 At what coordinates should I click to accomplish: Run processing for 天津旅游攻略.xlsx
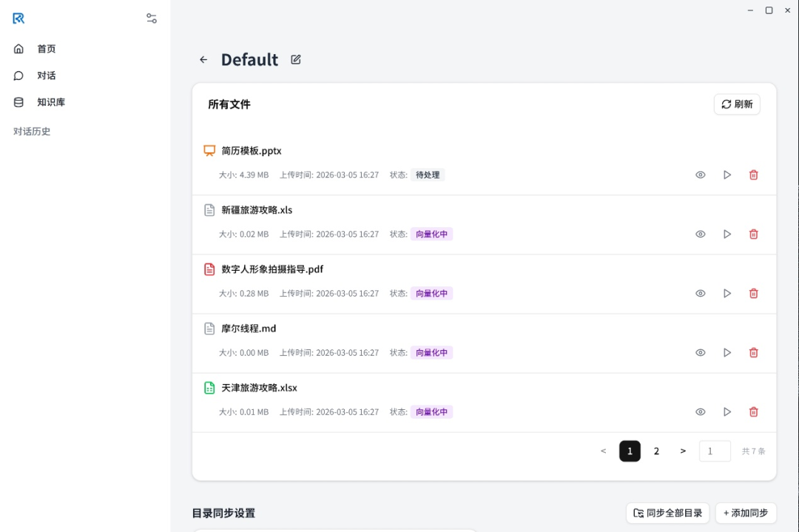click(x=727, y=411)
